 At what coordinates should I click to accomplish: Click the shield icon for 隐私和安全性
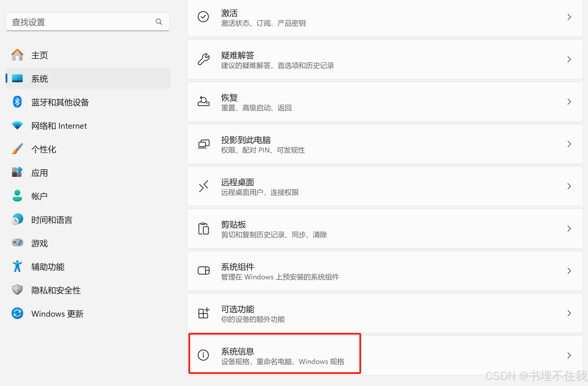pos(17,290)
